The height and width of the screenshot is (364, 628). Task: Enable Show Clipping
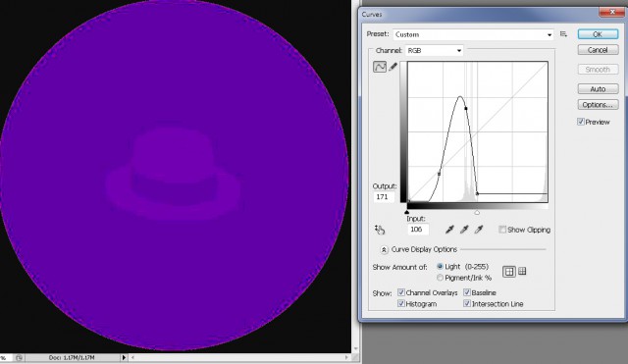(502, 230)
